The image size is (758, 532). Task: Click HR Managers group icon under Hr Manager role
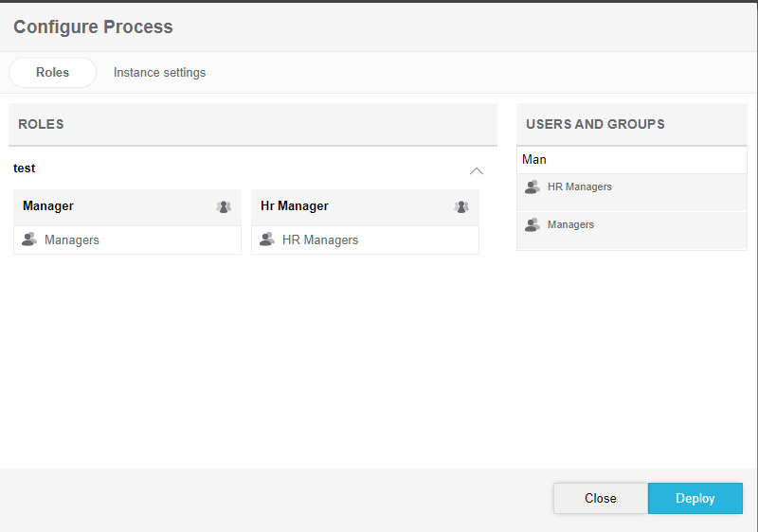point(267,239)
